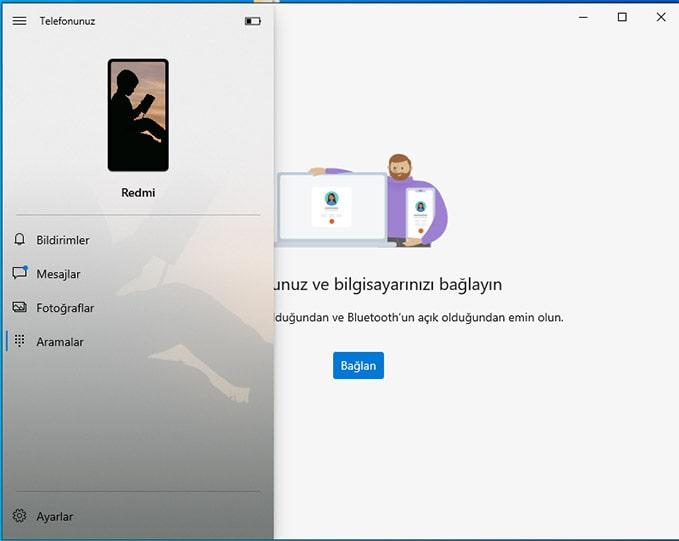This screenshot has height=541, width=679.
Task: Click the picture icon beside Fotoğraflar
Action: (19, 307)
